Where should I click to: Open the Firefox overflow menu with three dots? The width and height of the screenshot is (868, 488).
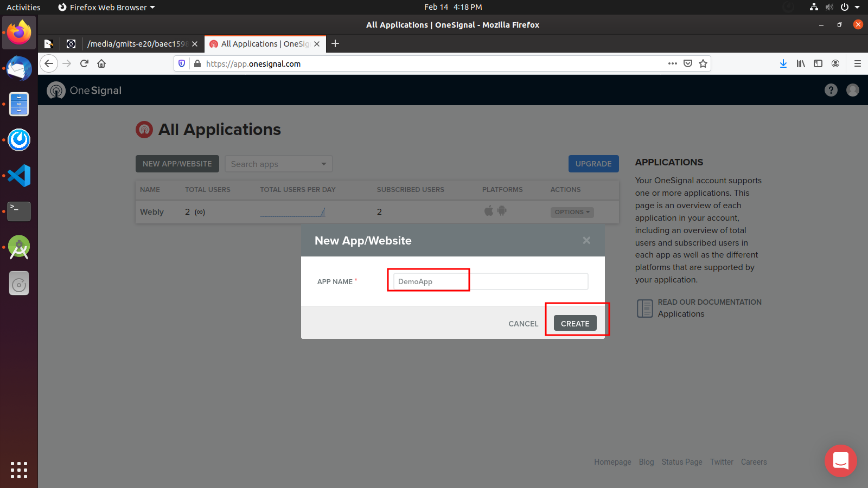672,63
